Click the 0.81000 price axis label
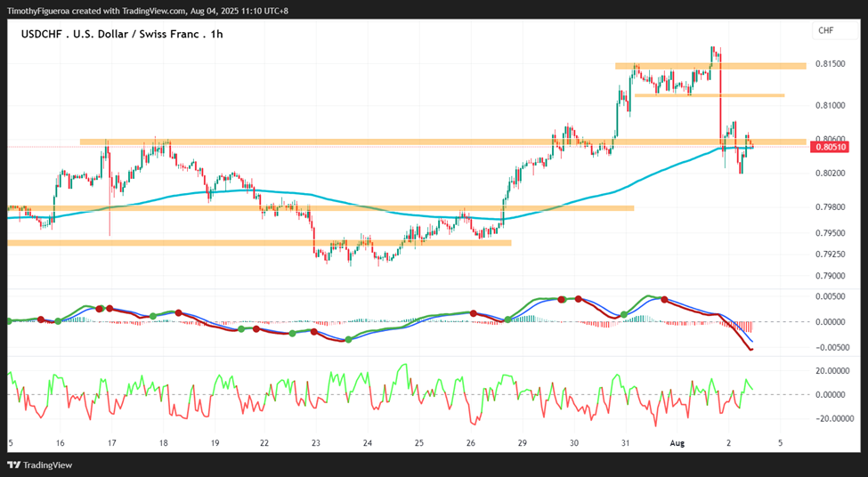Viewport: 868px width, 477px height. click(x=832, y=106)
